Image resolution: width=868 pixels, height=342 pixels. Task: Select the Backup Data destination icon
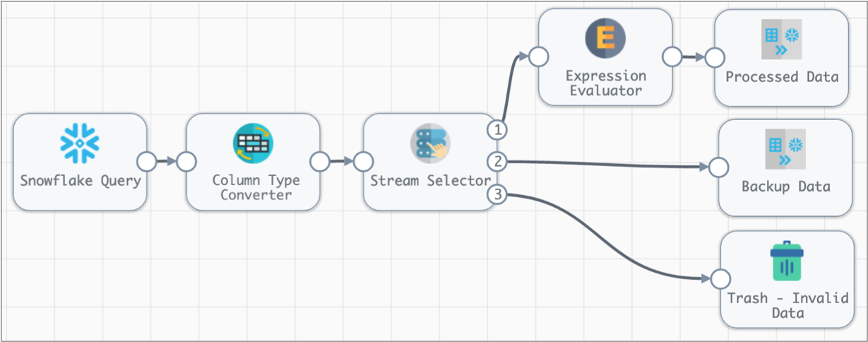[785, 150]
